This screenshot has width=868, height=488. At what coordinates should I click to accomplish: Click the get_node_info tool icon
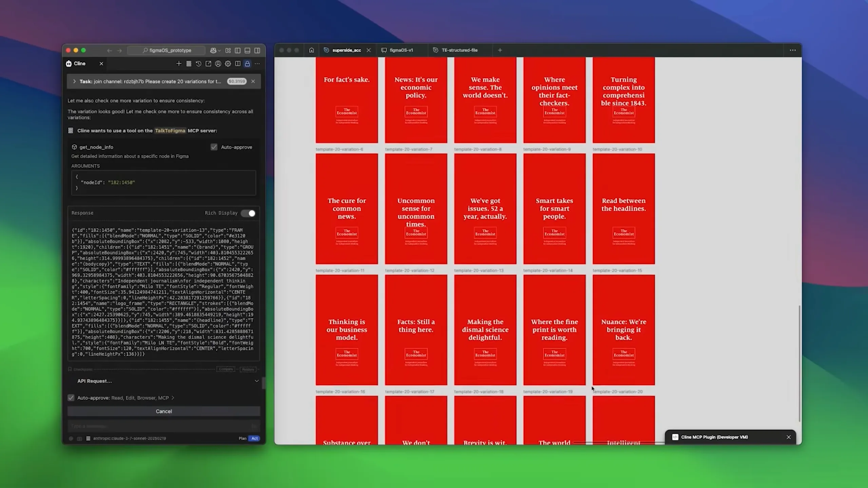tap(74, 147)
